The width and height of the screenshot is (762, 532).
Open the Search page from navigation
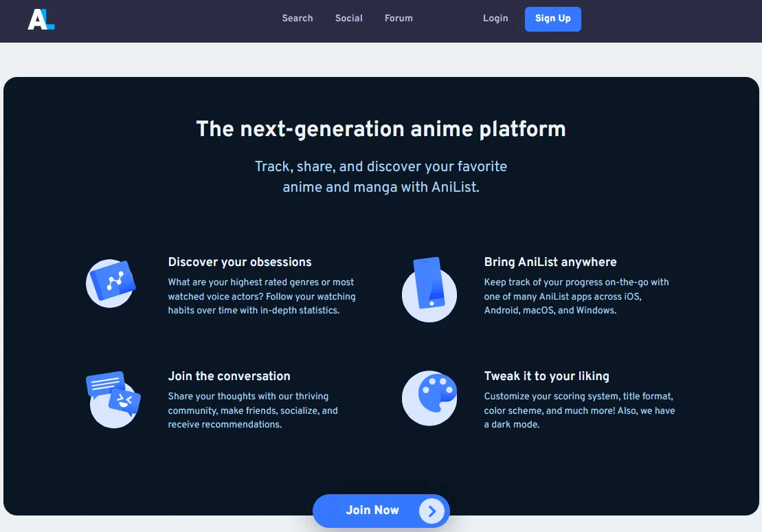[297, 19]
